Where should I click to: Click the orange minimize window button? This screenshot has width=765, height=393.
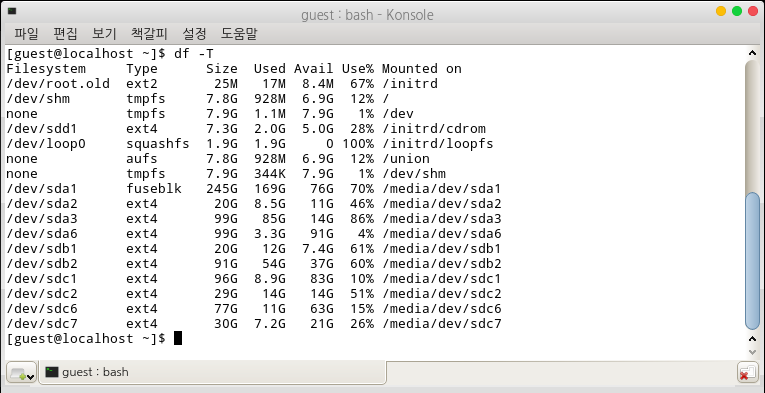(721, 11)
